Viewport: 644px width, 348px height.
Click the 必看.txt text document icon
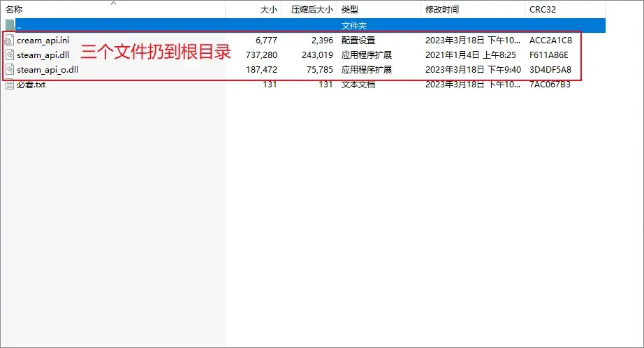click(x=9, y=85)
